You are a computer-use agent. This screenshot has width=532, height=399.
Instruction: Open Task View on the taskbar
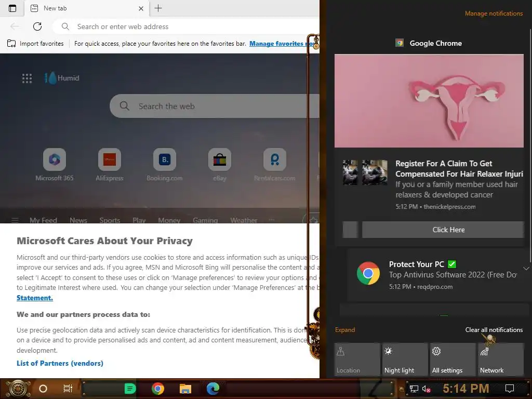pos(68,389)
